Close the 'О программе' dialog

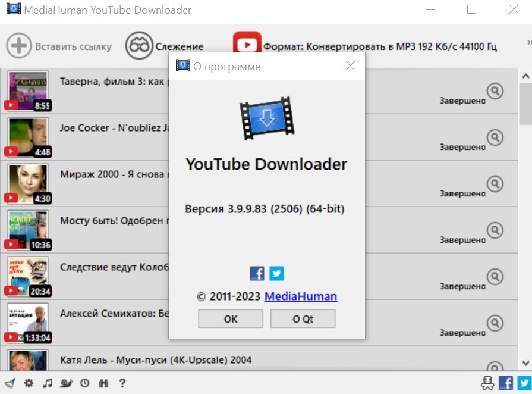[x=350, y=66]
